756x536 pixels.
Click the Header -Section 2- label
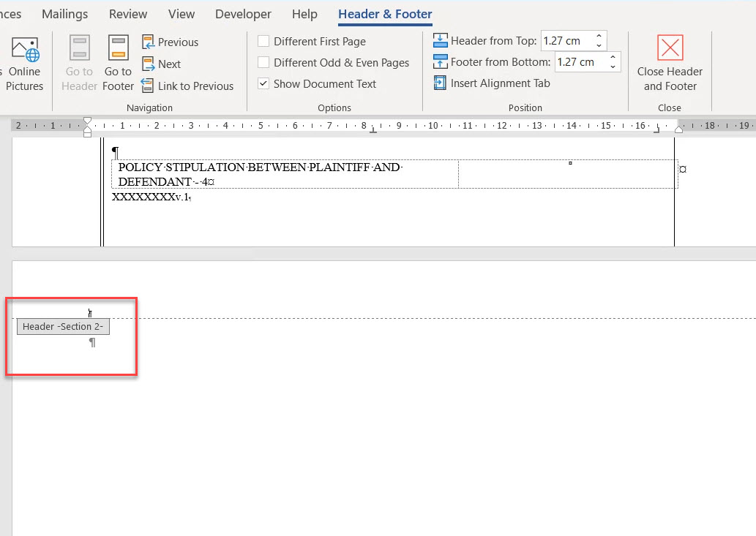click(x=63, y=327)
